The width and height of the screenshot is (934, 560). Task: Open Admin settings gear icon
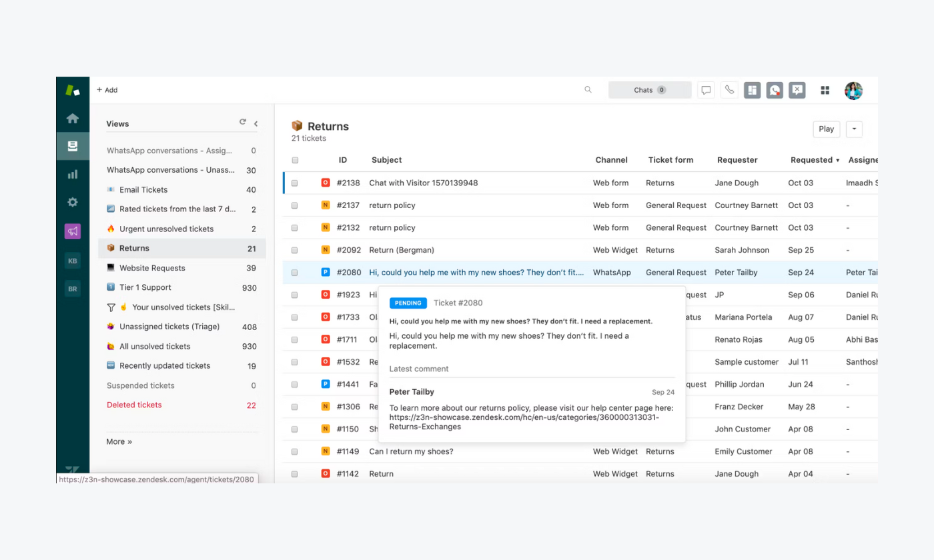coord(73,202)
